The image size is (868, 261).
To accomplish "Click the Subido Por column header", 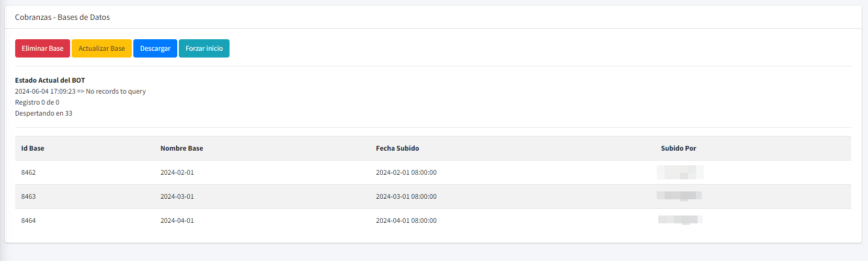I will 678,149.
